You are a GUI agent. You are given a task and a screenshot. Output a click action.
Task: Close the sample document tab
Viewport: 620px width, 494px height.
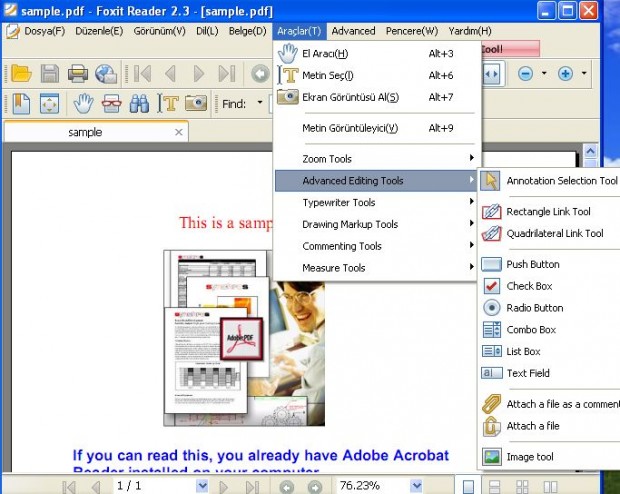(179, 132)
